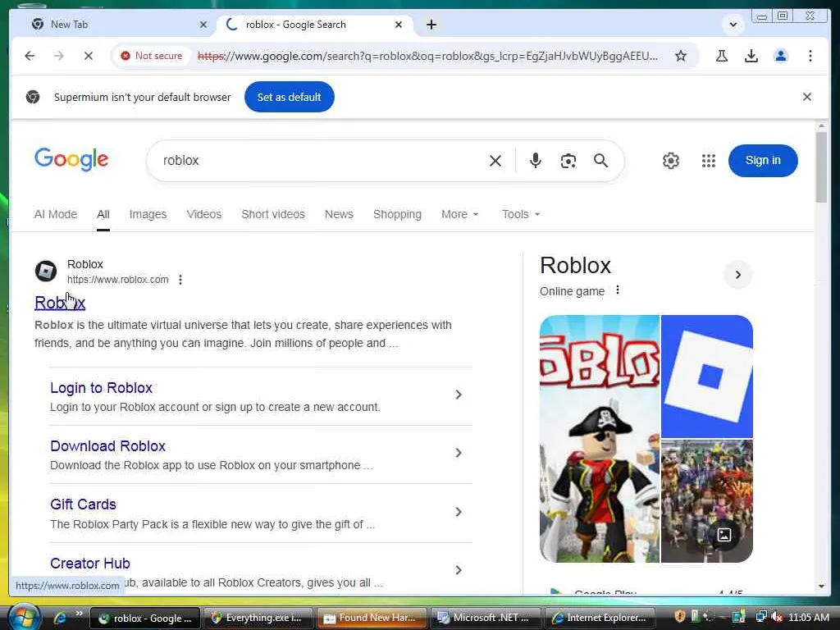
Task: Clear the search box with the X icon
Action: point(495,161)
